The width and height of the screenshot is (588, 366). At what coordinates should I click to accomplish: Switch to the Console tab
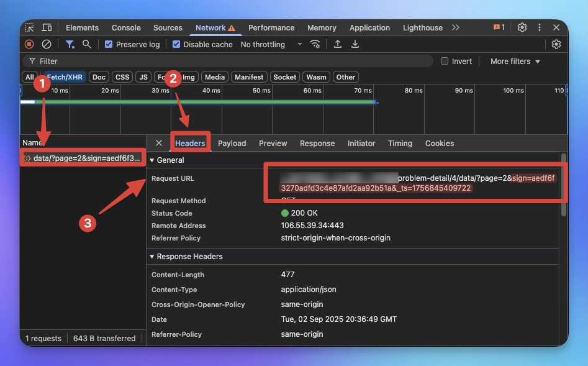126,28
